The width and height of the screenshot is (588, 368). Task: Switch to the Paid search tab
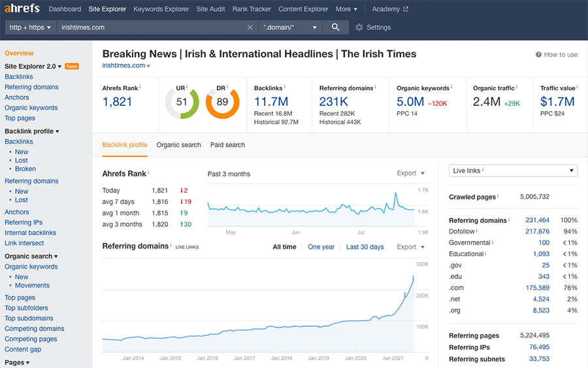coord(227,145)
